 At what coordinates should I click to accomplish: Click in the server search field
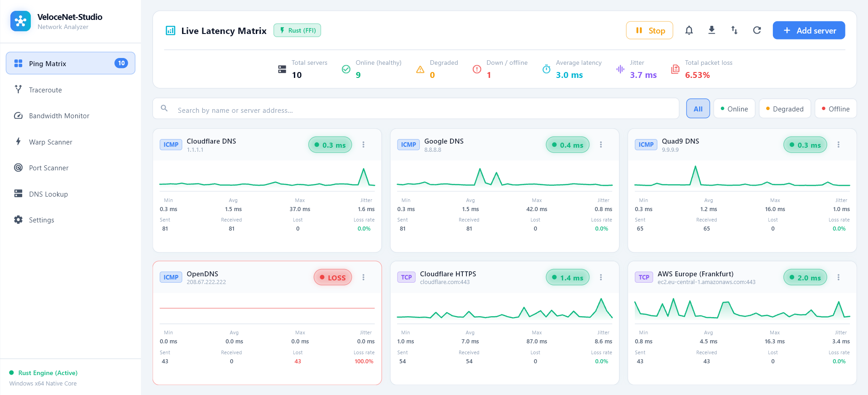point(416,109)
